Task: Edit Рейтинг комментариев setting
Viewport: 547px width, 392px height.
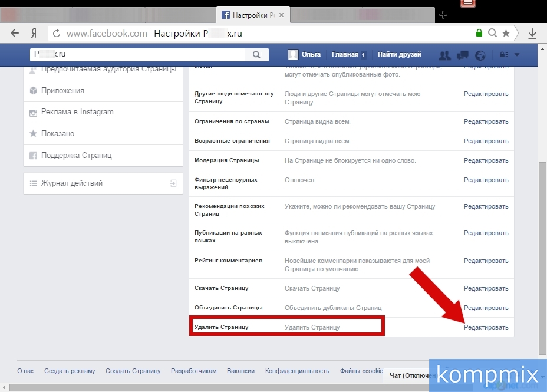Action: click(486, 261)
